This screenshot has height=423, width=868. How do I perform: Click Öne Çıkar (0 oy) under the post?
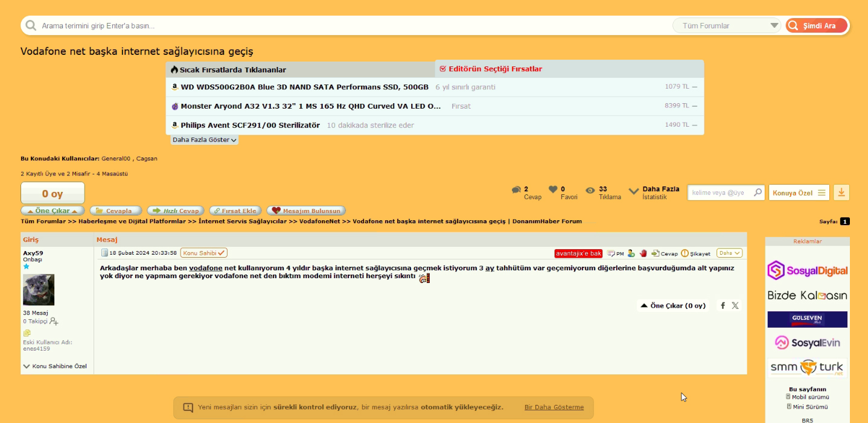click(x=673, y=305)
